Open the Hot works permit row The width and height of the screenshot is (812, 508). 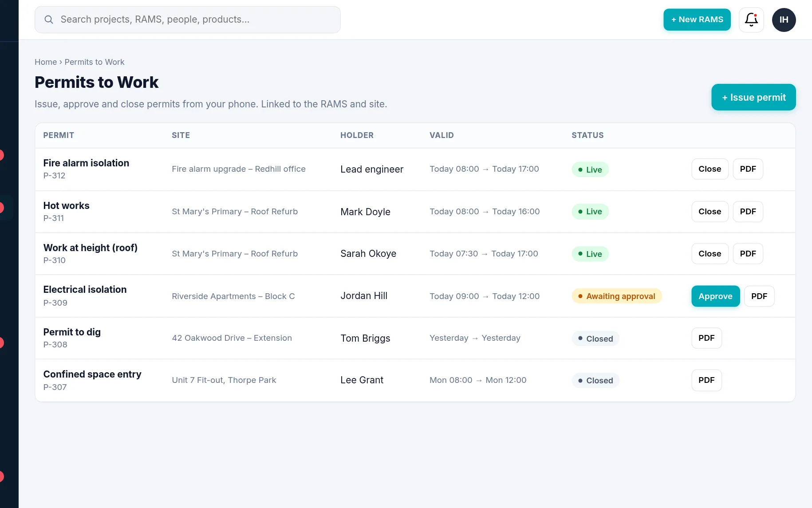coord(415,212)
